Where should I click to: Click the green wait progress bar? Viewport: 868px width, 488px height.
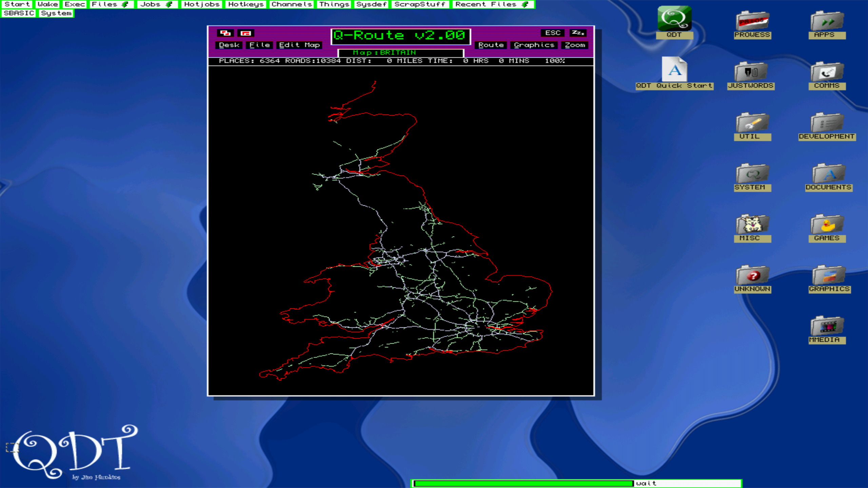click(524, 483)
